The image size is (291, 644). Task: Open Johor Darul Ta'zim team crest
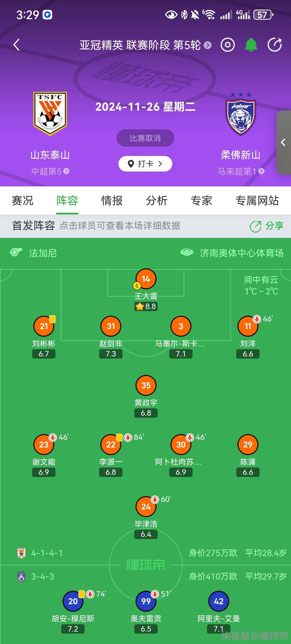point(241,115)
